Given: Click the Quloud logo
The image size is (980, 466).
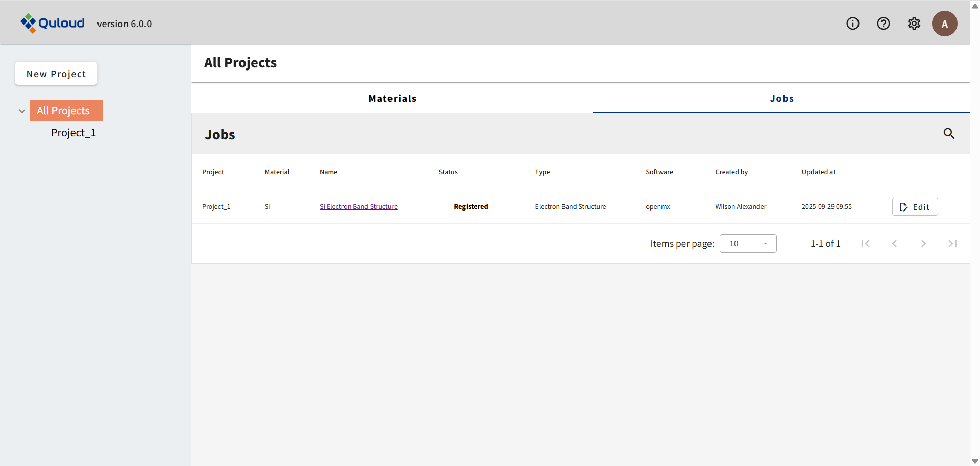Looking at the screenshot, I should click(x=53, y=23).
